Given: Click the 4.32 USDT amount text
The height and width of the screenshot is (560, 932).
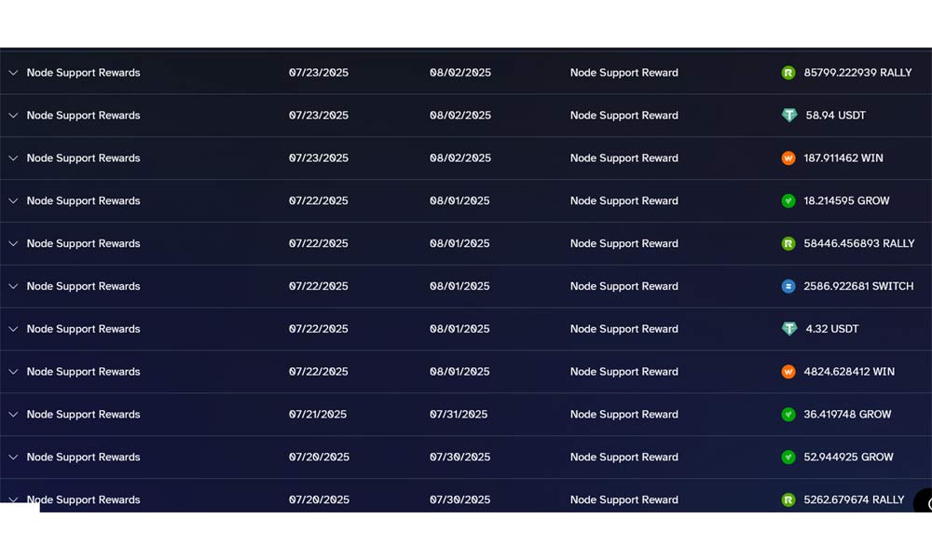Looking at the screenshot, I should tap(832, 329).
